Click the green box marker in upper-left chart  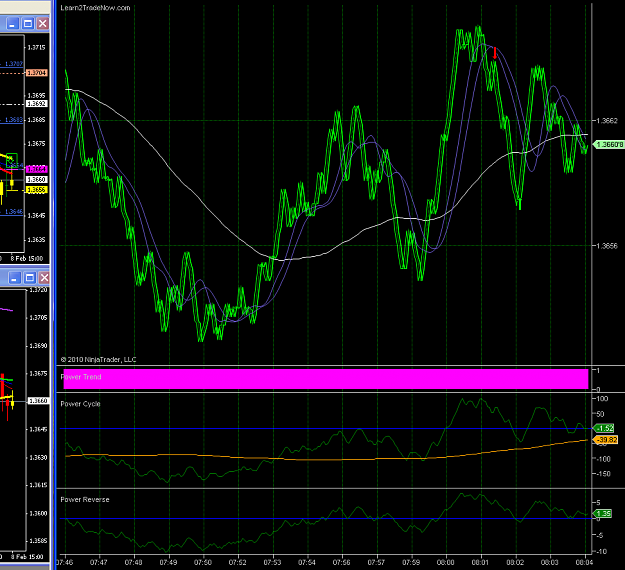click(x=12, y=160)
